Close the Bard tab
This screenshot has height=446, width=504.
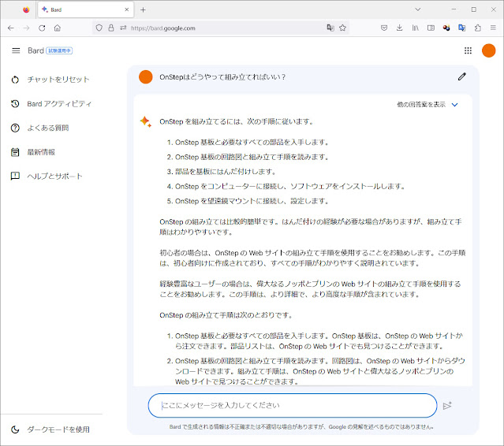pos(127,9)
